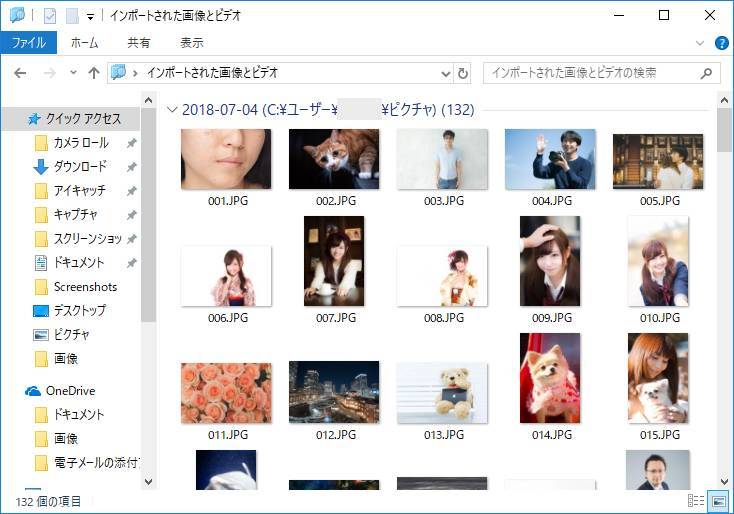Image resolution: width=734 pixels, height=514 pixels.
Task: Select the cafe portrait 007.JPG
Action: pos(334,261)
